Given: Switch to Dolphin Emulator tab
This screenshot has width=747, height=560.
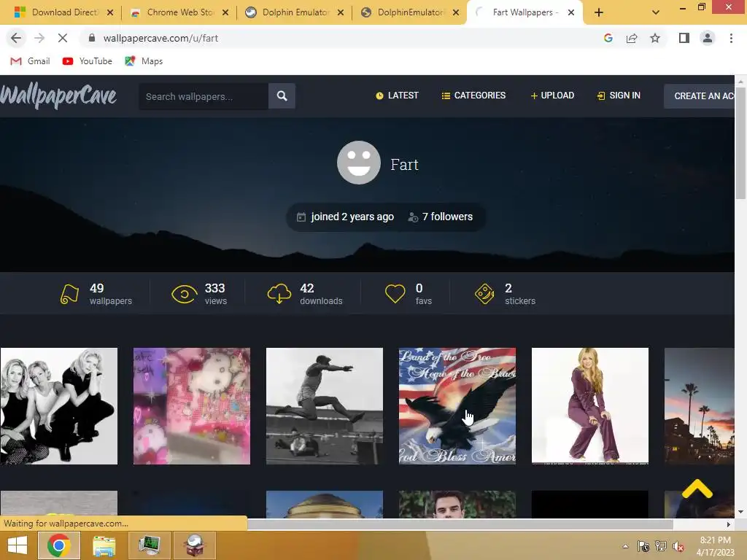Looking at the screenshot, I should pos(295,12).
